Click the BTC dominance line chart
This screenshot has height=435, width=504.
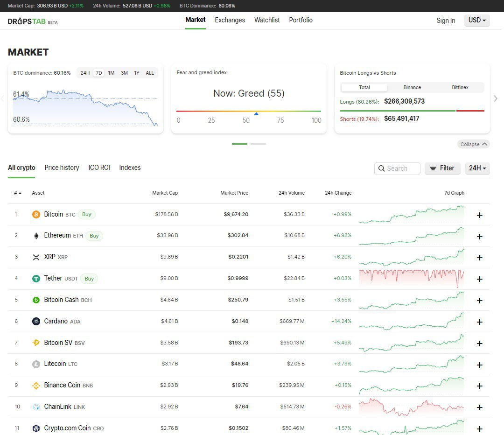(85, 107)
